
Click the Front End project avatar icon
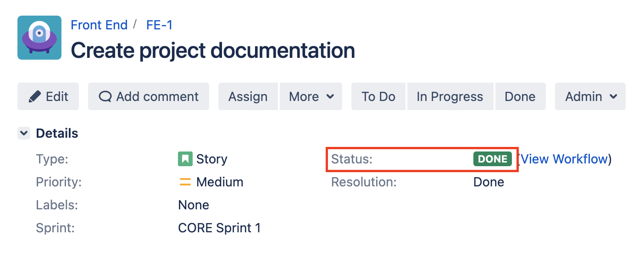(39, 38)
